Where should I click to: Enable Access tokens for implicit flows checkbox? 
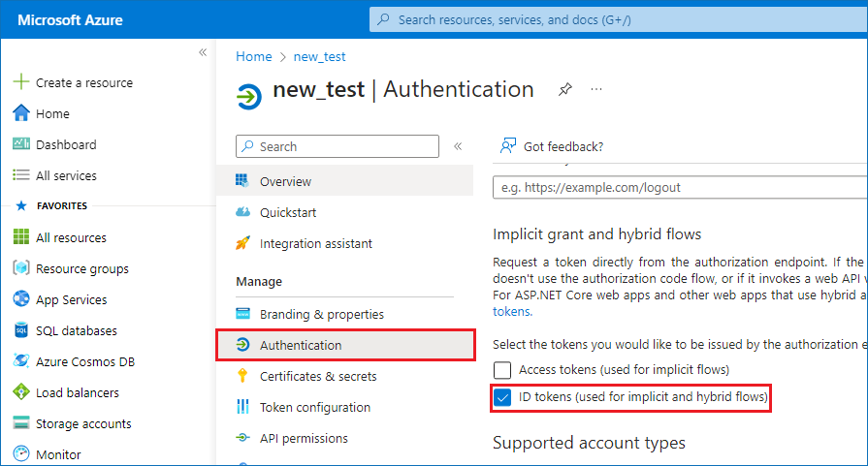click(502, 370)
